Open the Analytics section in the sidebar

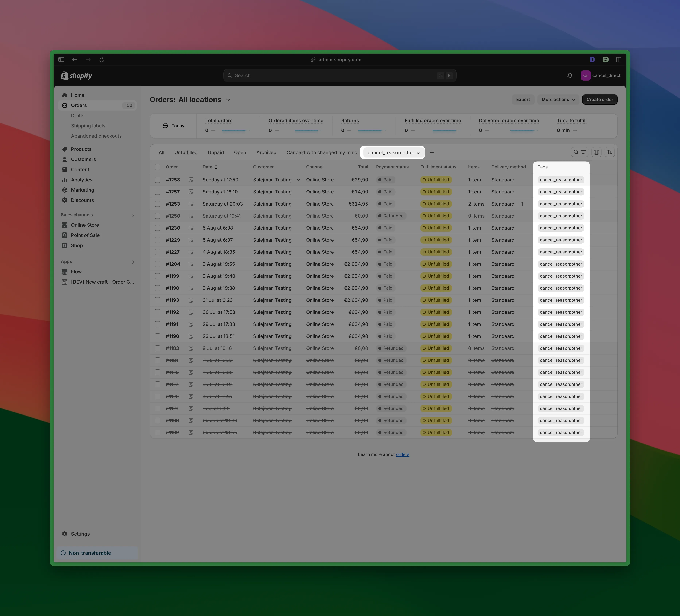pyautogui.click(x=81, y=180)
